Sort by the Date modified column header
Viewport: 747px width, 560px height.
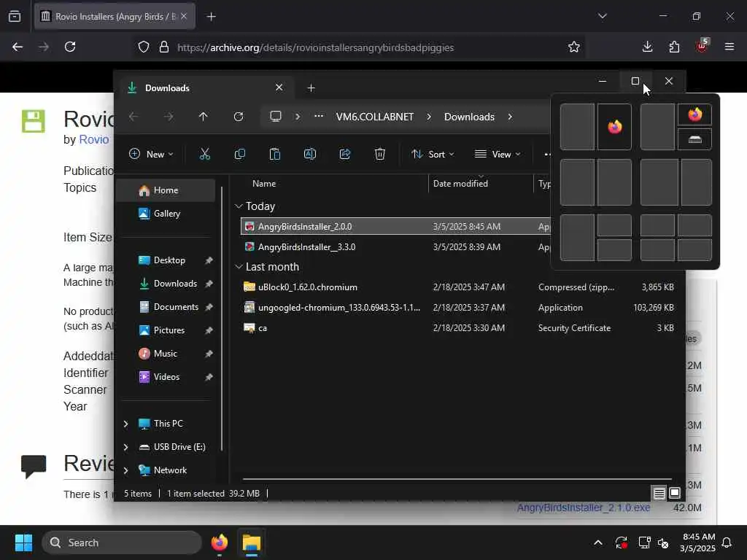[x=460, y=183]
